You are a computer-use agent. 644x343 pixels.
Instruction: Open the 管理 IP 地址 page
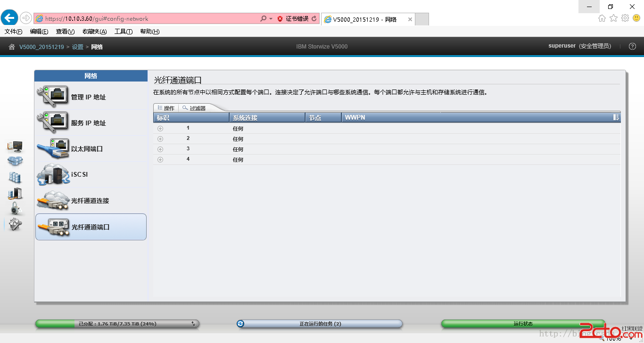[x=91, y=97]
